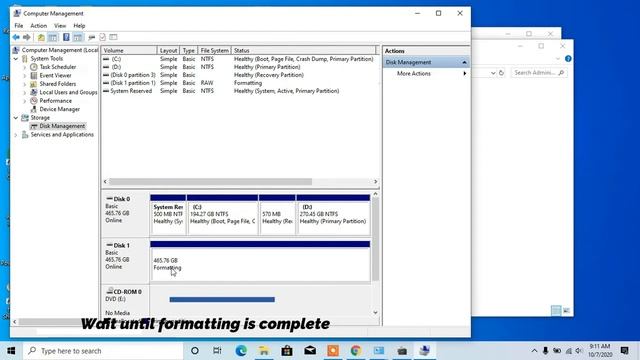Open Event Viewer in the console tree
Viewport: 640px width, 360px height.
coord(55,76)
